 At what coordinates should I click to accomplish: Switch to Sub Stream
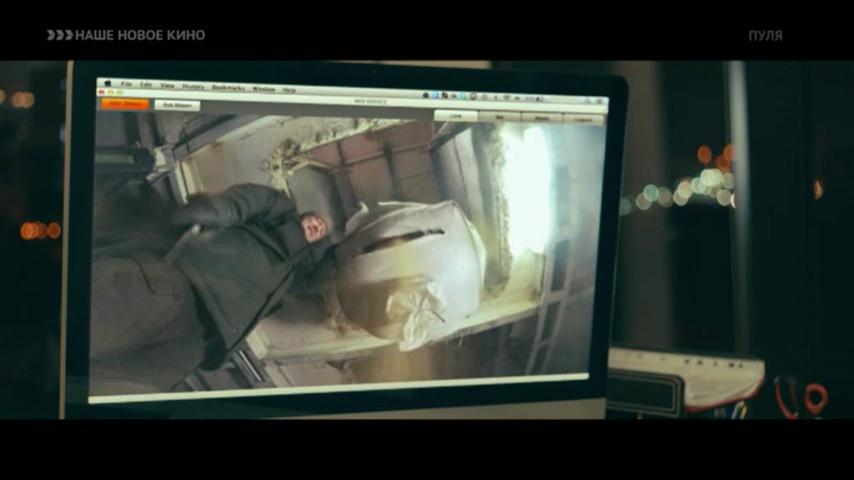point(178,105)
